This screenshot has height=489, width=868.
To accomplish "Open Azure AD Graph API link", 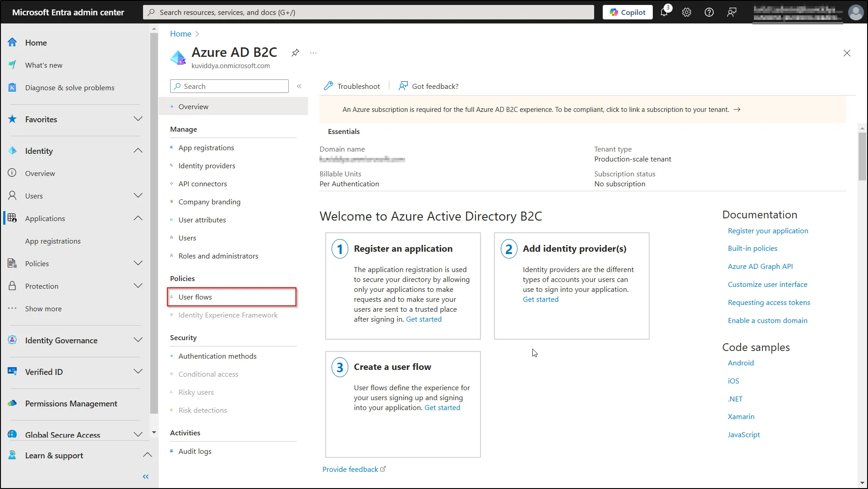I will click(x=760, y=267).
